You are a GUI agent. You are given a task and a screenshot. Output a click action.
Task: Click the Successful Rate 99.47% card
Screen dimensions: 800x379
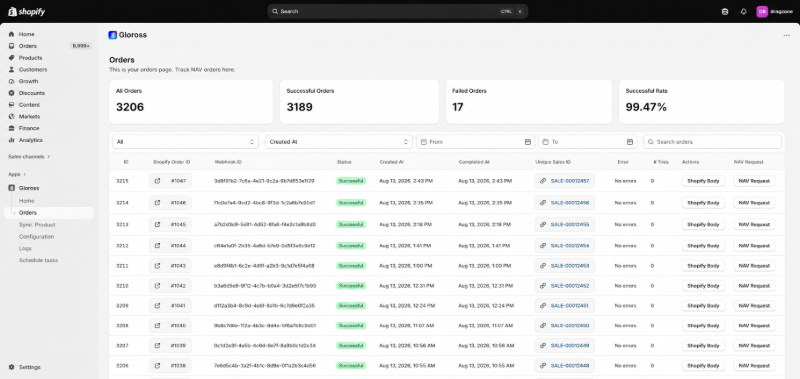702,102
